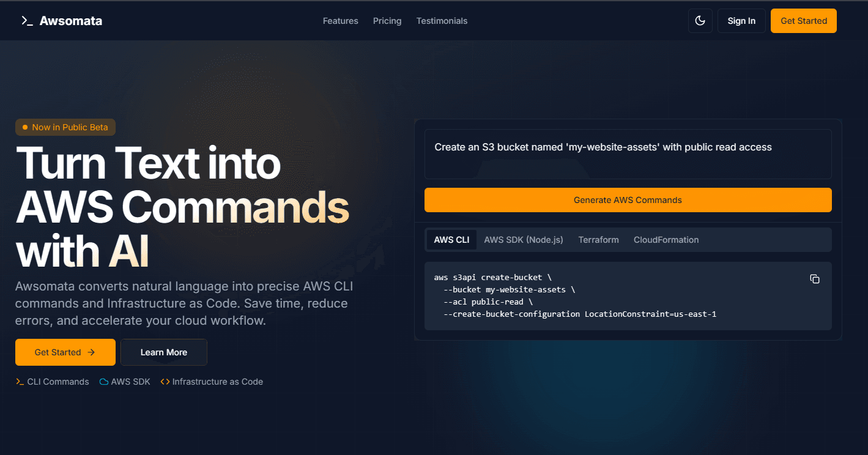Switch to the Terraform tab
Screen dimensions: 868x455
coord(598,240)
